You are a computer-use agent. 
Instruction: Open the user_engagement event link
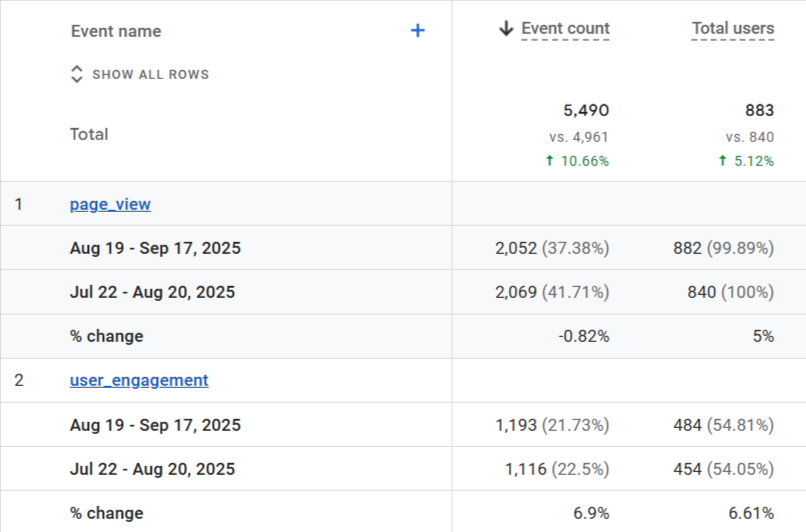(139, 380)
